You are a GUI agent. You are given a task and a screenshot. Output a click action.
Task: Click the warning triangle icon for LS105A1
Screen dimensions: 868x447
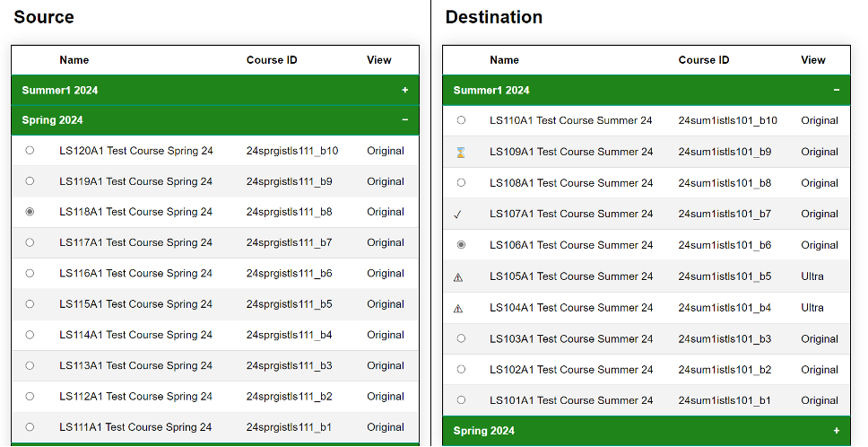point(458,277)
